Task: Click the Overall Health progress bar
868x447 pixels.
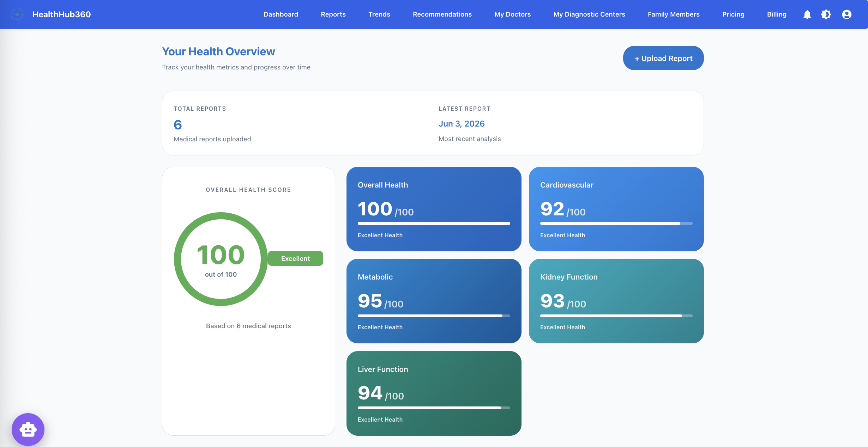Action: [434, 223]
